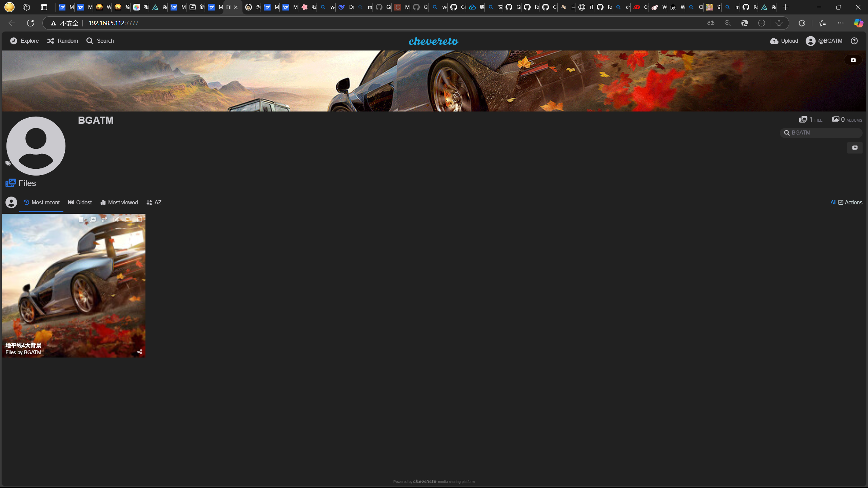Click the BGATM profile name heading
868x488 pixels.
tap(96, 120)
